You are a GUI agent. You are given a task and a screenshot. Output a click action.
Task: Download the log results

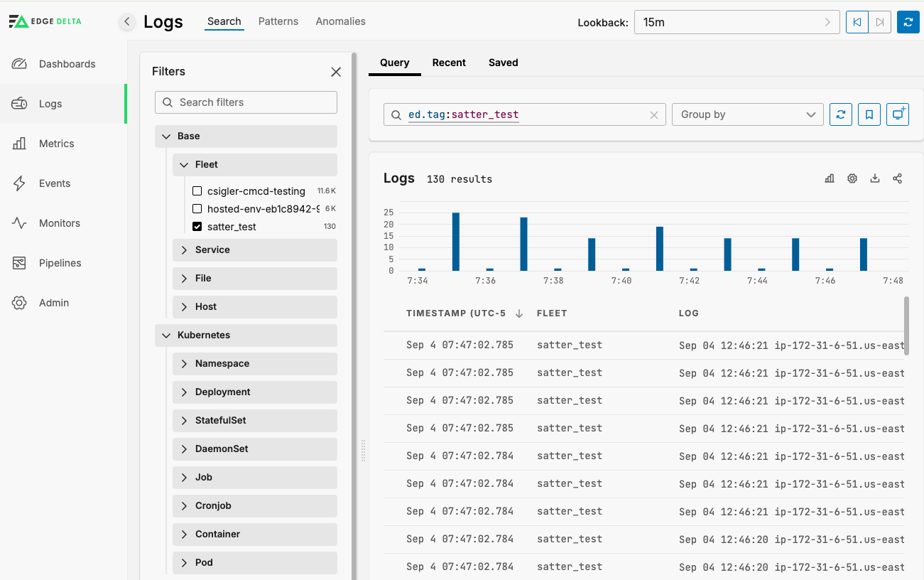(875, 178)
